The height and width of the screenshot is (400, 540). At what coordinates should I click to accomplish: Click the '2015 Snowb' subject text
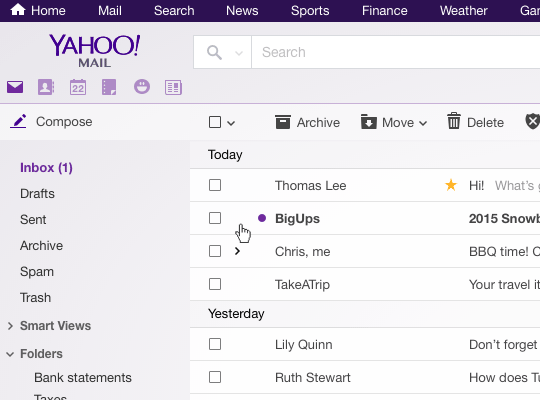pos(504,218)
